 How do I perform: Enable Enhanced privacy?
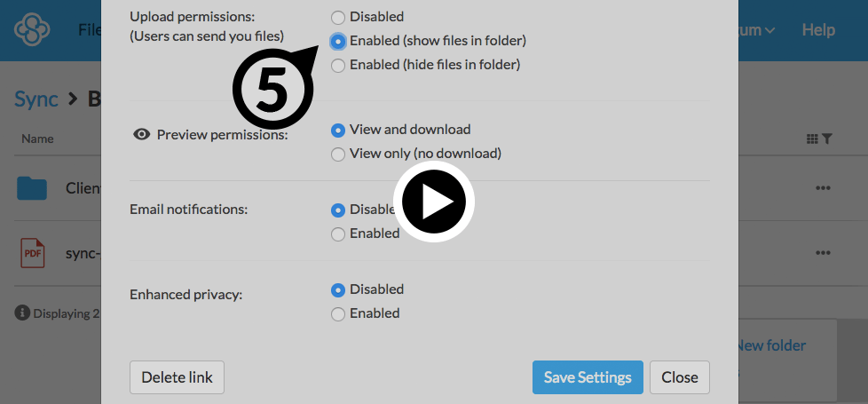click(x=338, y=314)
